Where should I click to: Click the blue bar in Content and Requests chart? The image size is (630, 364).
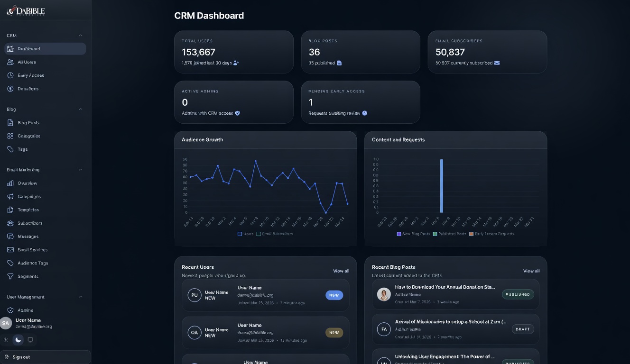click(442, 186)
